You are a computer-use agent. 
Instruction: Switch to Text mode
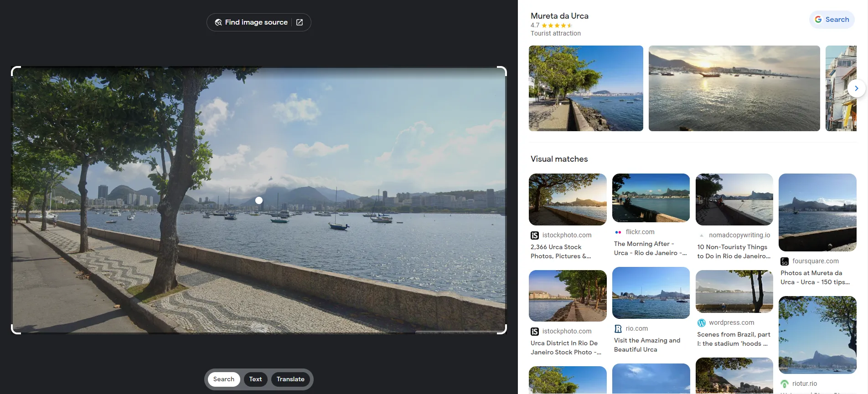[255, 379]
